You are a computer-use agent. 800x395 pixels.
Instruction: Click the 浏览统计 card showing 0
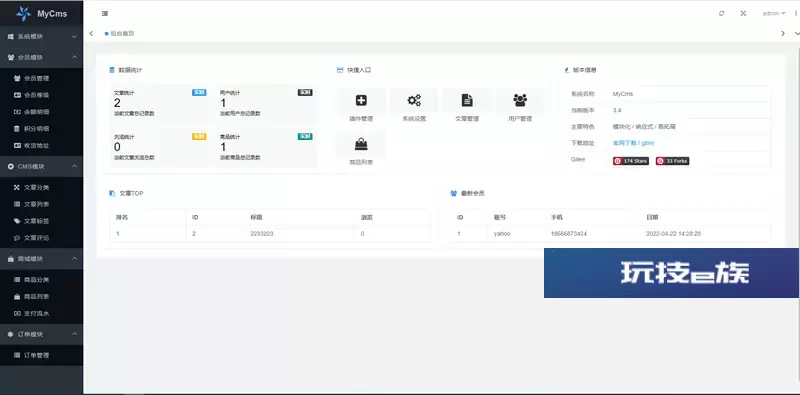160,147
